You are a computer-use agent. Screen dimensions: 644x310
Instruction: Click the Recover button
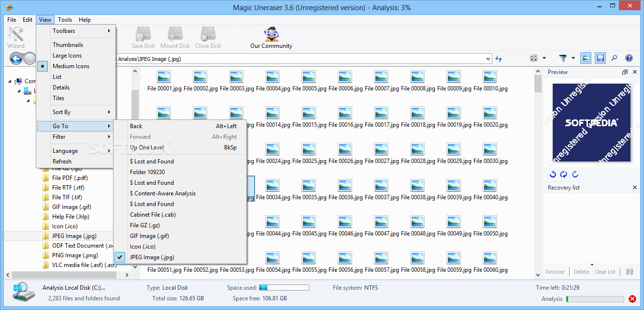[x=555, y=272]
